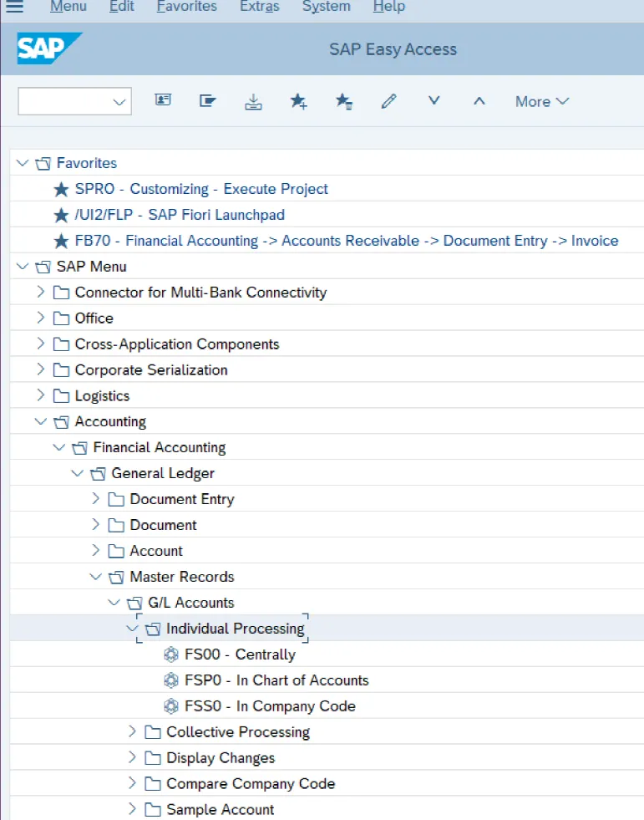Screen dimensions: 644x820
Task: Expand the Document folder chevron
Action: [96, 524]
